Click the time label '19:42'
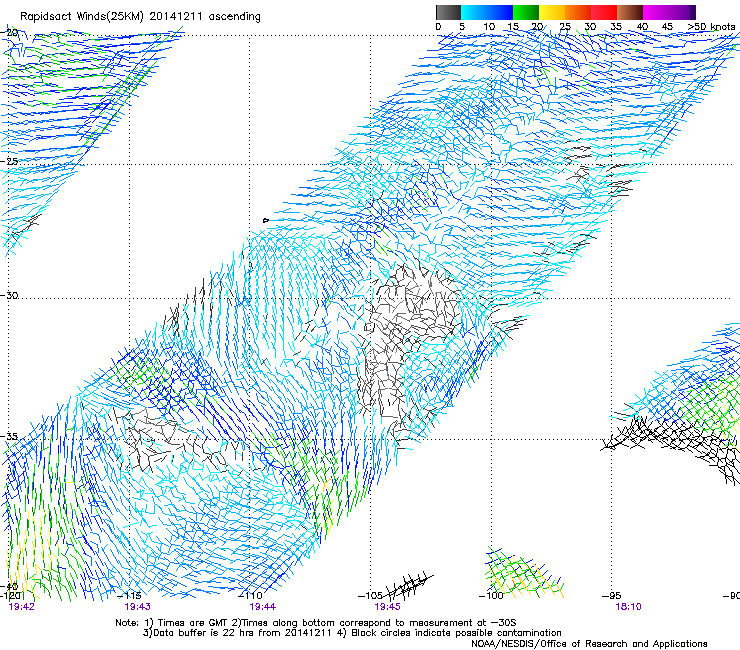The image size is (740, 650). (22, 607)
